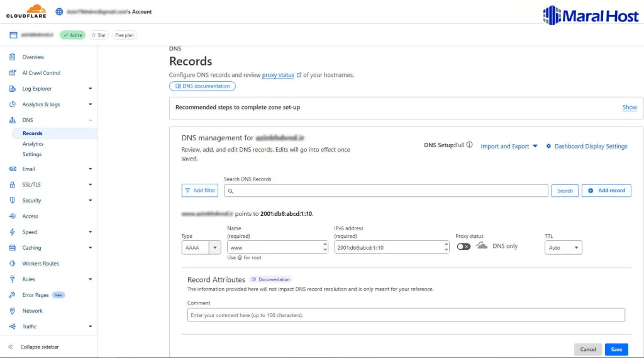Cancel editing the DNS record

point(588,349)
